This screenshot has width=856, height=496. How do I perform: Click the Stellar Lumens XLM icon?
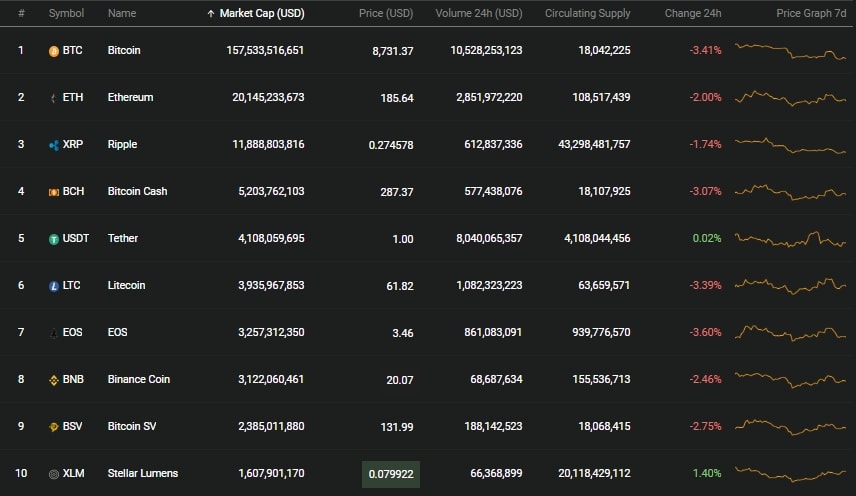pos(54,474)
